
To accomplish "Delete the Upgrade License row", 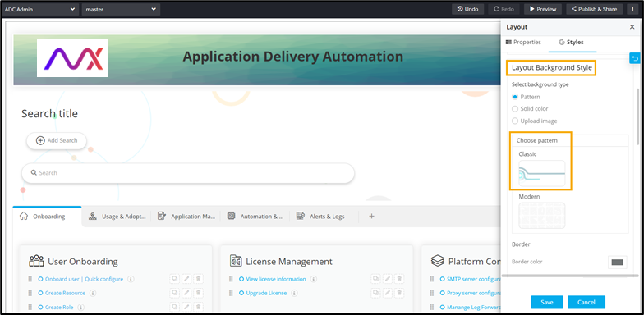I will coord(399,294).
